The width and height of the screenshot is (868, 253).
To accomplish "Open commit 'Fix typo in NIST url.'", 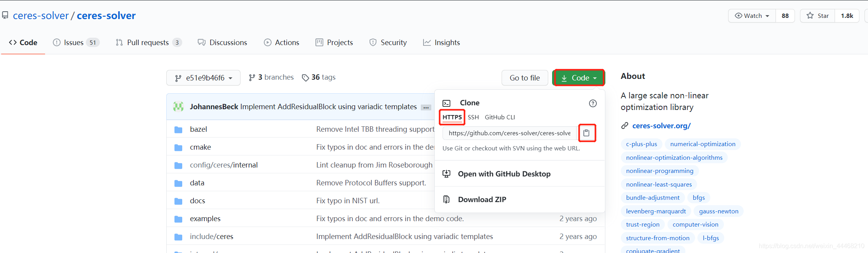I will pos(348,201).
